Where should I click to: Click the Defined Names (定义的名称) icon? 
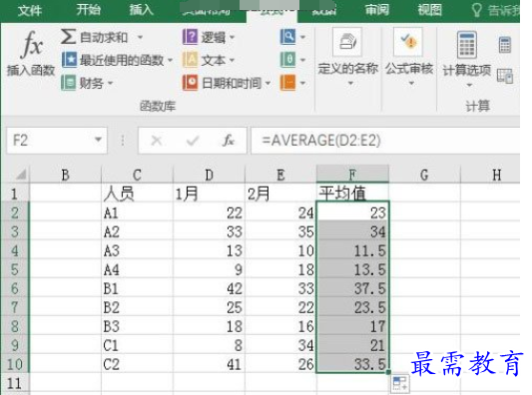tap(347, 42)
